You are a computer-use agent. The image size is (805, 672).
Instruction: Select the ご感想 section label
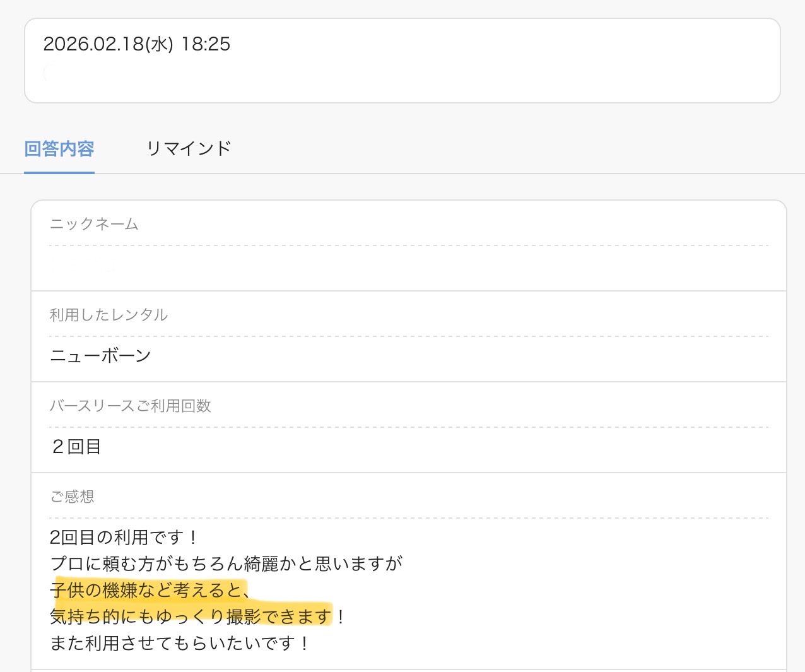point(72,497)
